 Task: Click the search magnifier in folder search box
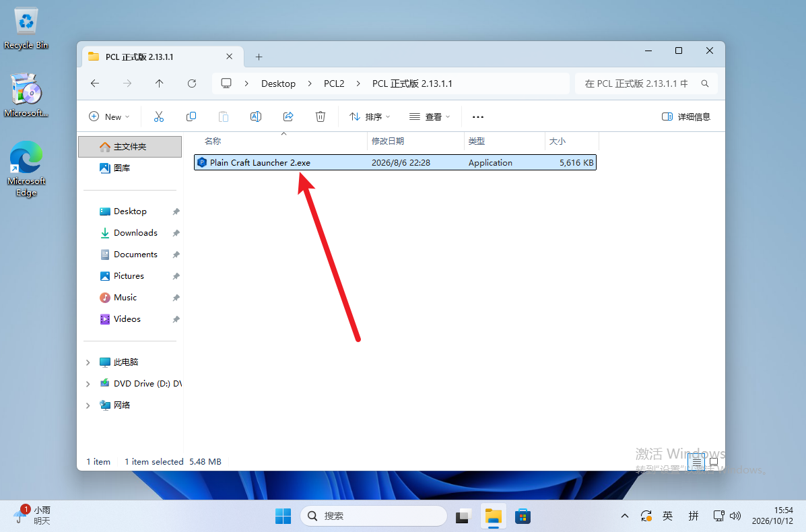[x=705, y=84]
